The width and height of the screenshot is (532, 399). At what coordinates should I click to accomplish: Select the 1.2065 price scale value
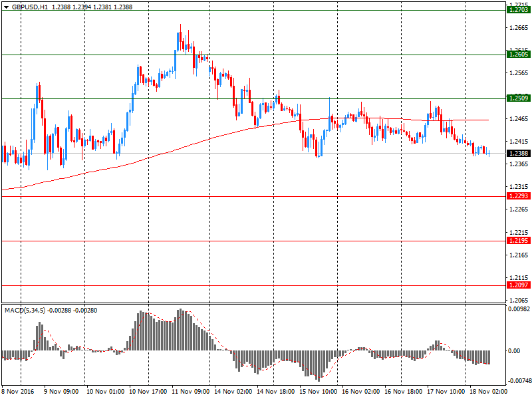point(519,301)
